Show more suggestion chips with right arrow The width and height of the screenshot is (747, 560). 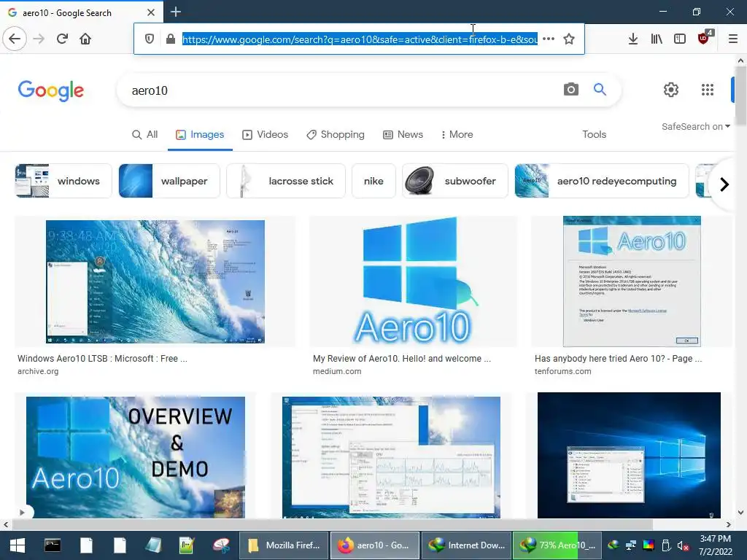click(724, 184)
